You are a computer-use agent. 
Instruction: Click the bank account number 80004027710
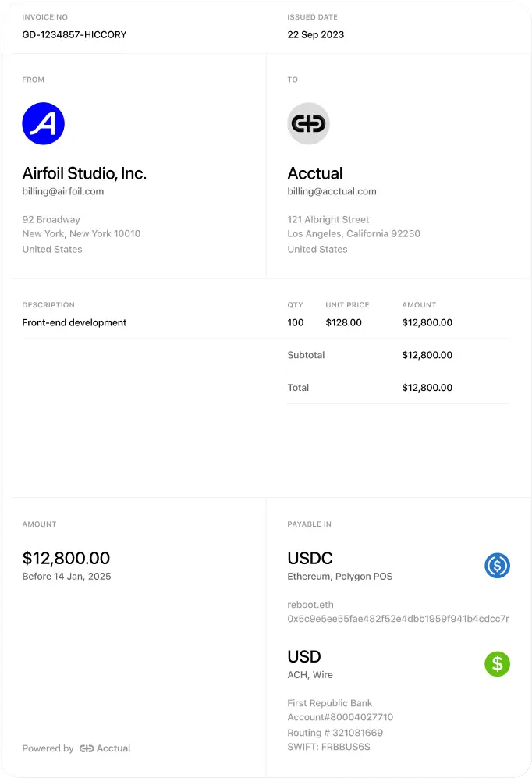tap(340, 717)
